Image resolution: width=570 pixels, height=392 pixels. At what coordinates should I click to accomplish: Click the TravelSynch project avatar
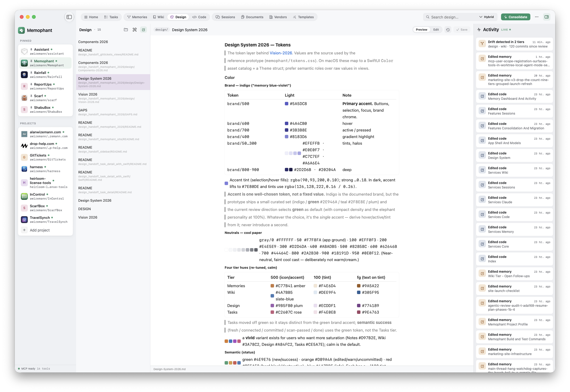[24, 220]
